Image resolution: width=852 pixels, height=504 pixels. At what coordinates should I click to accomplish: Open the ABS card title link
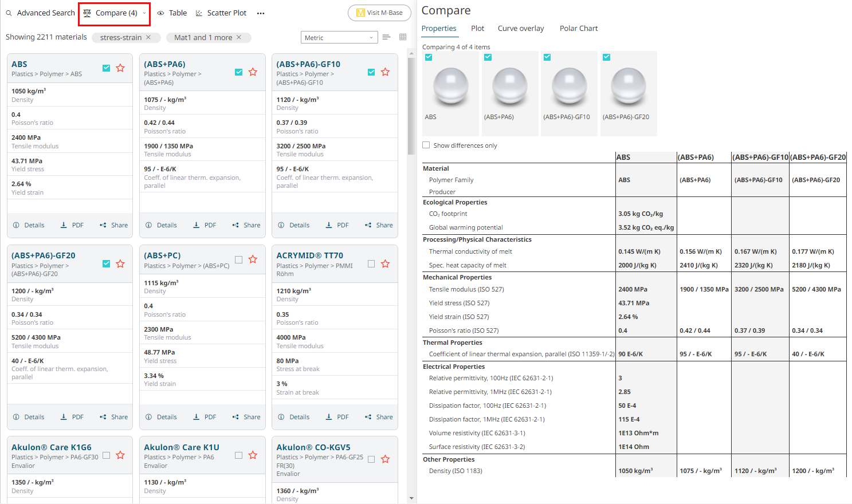pyautogui.click(x=19, y=64)
